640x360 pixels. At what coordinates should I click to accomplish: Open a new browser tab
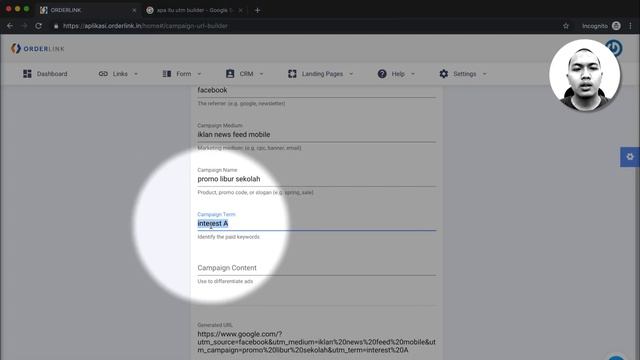(257, 10)
